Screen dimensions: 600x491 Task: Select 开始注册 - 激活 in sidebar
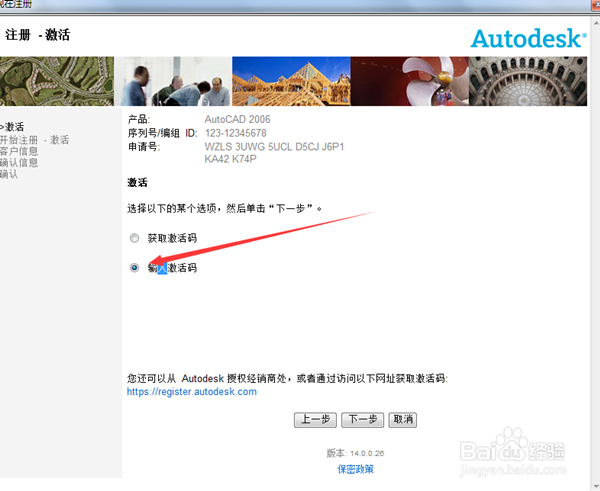click(x=34, y=140)
